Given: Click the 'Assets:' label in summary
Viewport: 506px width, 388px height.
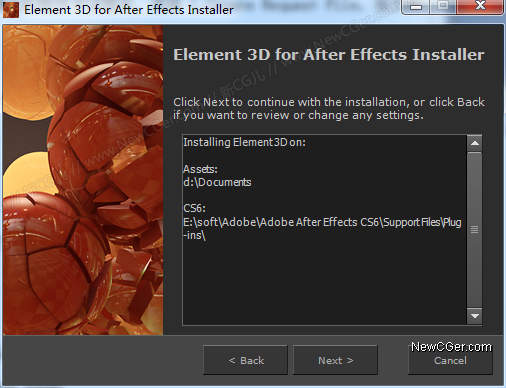Looking at the screenshot, I should click(200, 169).
